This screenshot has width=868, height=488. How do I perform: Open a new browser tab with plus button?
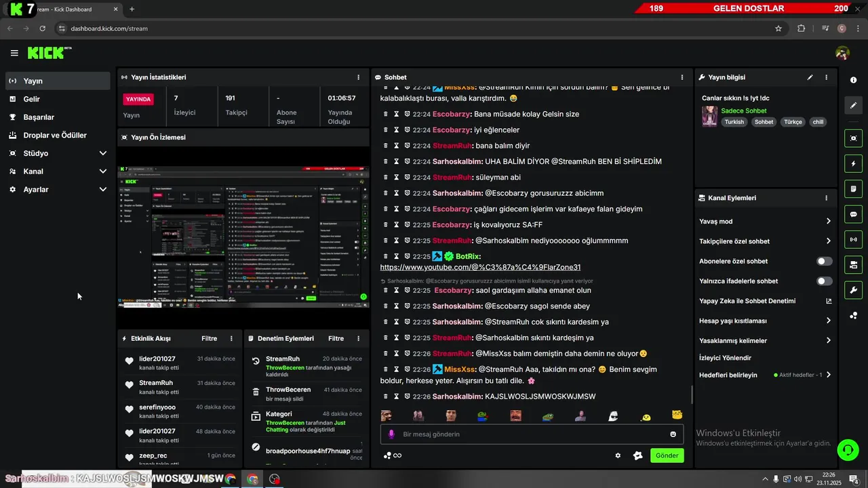[x=132, y=9]
